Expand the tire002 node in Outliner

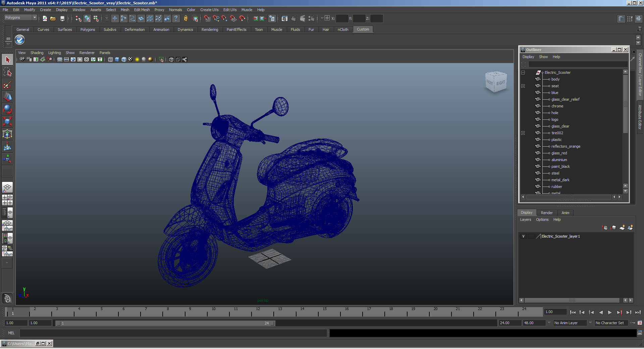(523, 133)
